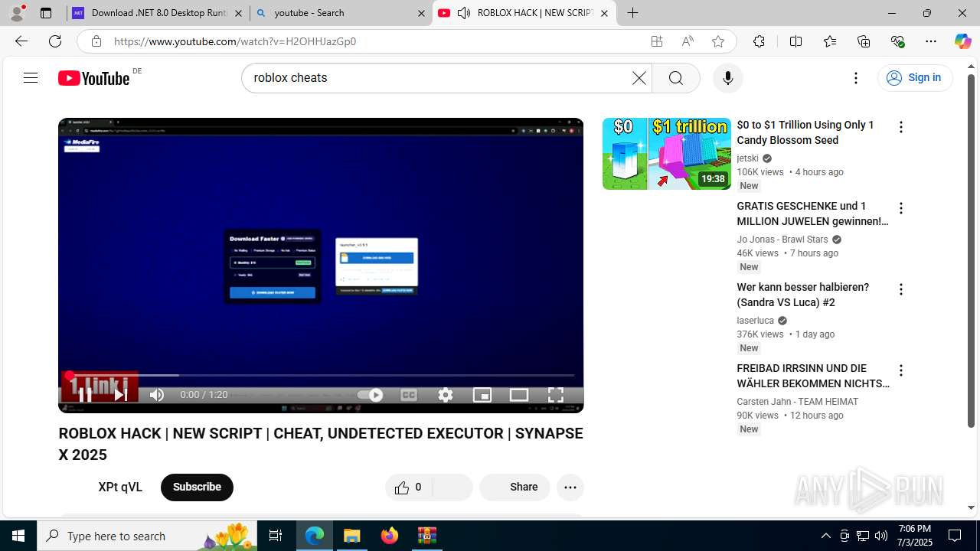Refresh the current page

click(x=55, y=41)
